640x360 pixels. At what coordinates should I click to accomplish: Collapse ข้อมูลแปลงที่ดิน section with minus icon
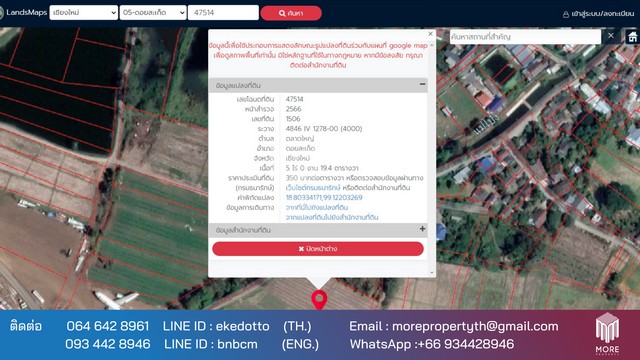click(422, 84)
